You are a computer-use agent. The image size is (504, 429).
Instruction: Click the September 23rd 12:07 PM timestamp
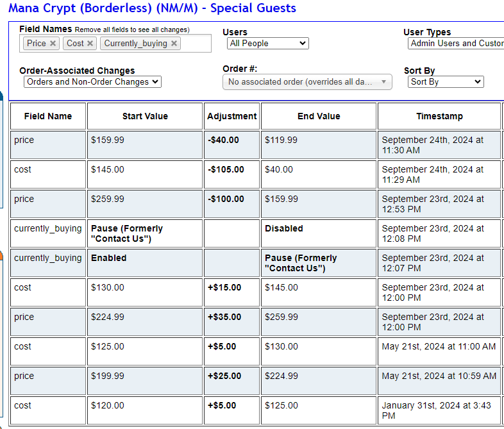433,264
